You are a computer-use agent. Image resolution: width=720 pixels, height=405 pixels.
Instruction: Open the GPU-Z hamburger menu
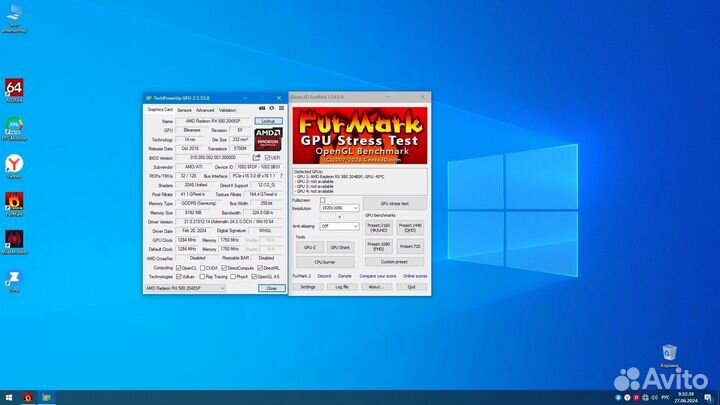click(281, 108)
